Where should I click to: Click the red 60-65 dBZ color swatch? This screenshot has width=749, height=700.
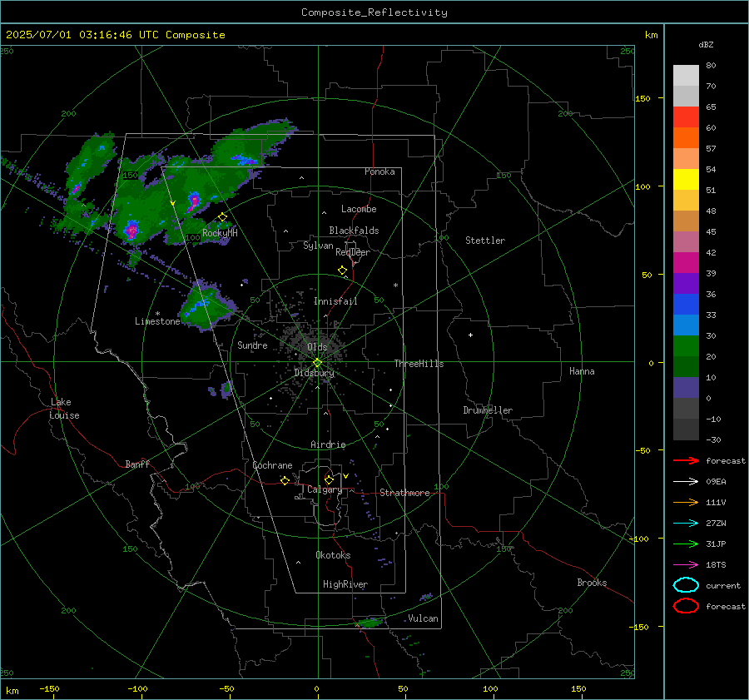pos(686,117)
